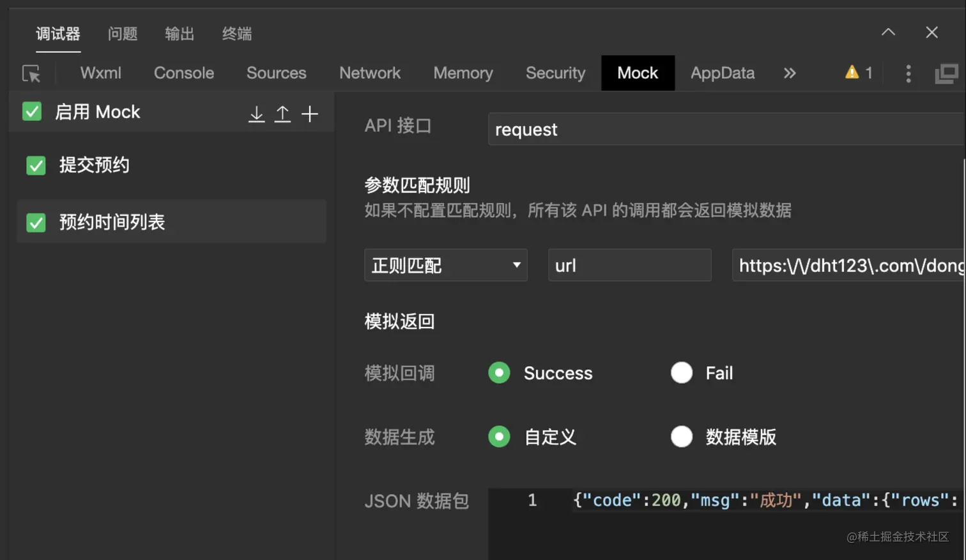Uncheck the 预约时间列表 rule checkbox
The width and height of the screenshot is (966, 560).
(x=36, y=222)
